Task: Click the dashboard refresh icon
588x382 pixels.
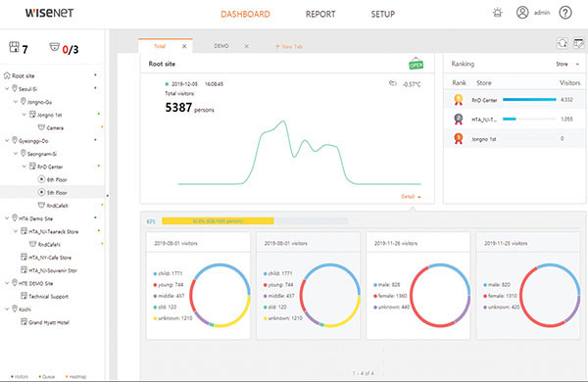Action: 563,43
